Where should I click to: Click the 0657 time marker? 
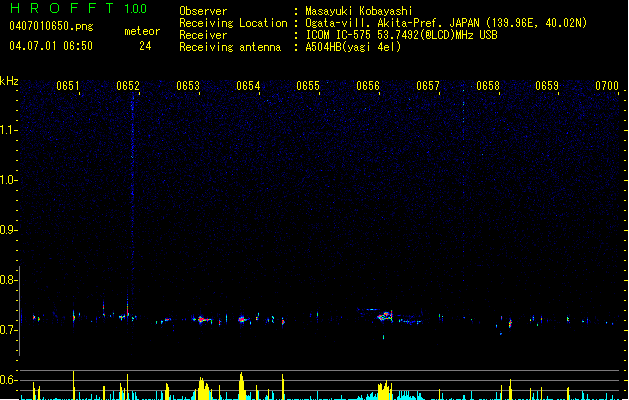428,86
